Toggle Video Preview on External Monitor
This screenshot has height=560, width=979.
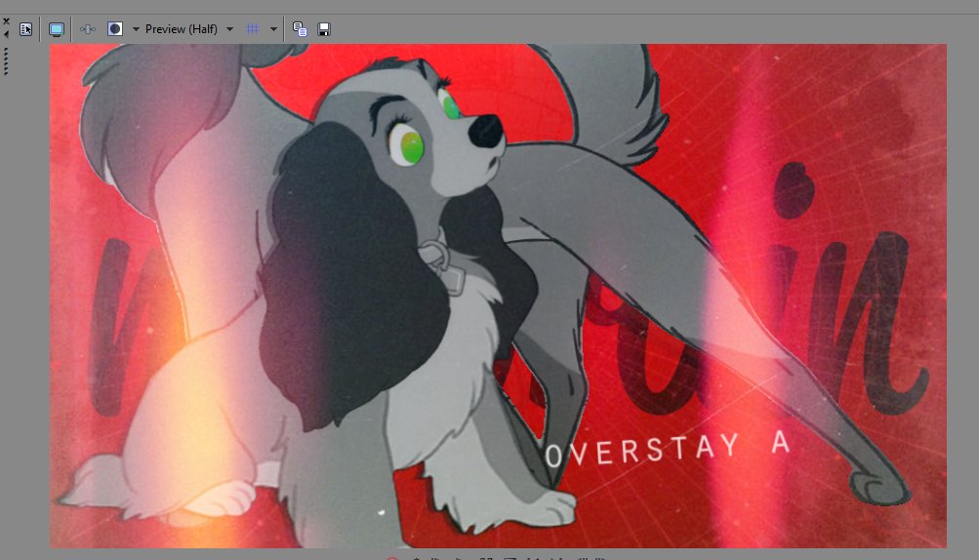coord(57,29)
